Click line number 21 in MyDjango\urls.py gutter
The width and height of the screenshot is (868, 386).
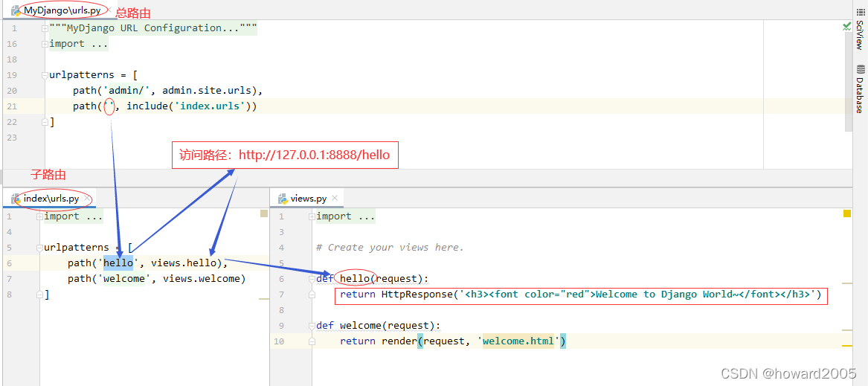point(12,106)
